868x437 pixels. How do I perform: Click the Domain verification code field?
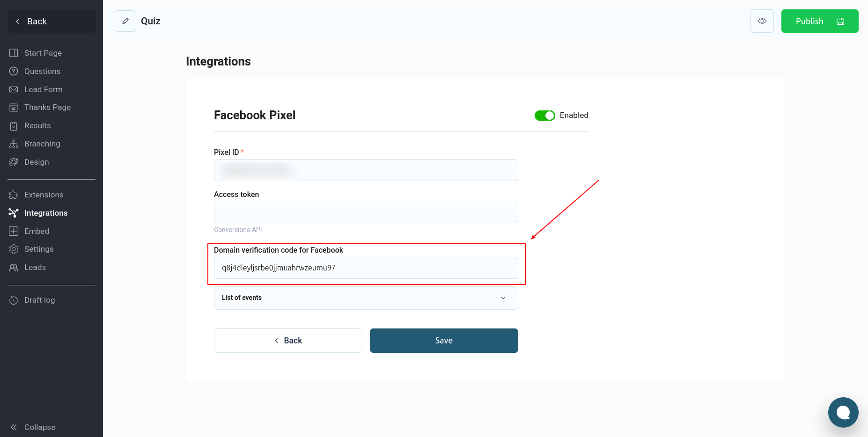pos(366,268)
